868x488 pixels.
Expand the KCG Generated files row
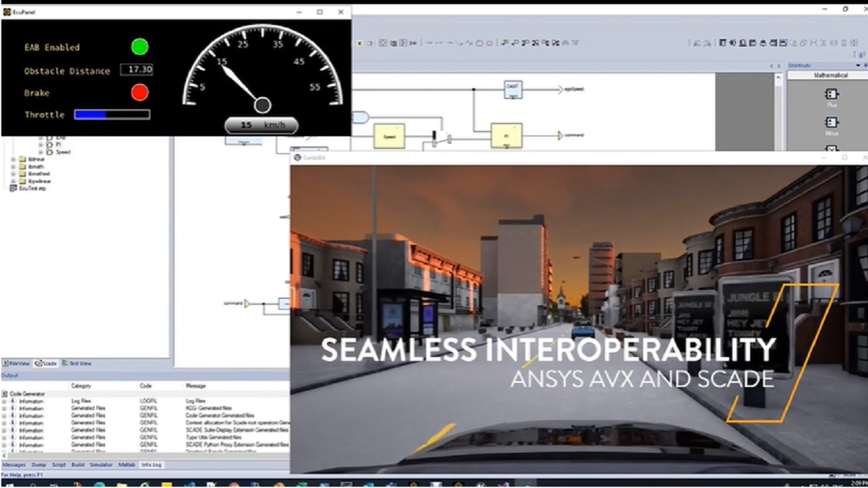[4, 409]
